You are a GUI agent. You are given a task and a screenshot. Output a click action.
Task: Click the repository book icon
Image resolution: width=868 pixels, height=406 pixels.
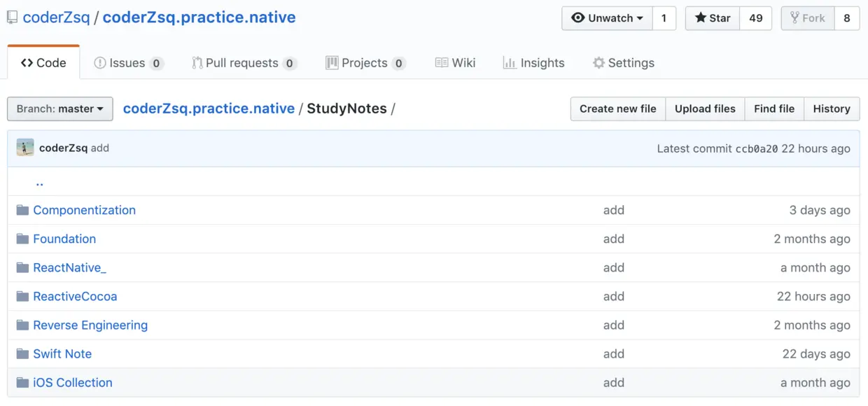click(x=12, y=17)
